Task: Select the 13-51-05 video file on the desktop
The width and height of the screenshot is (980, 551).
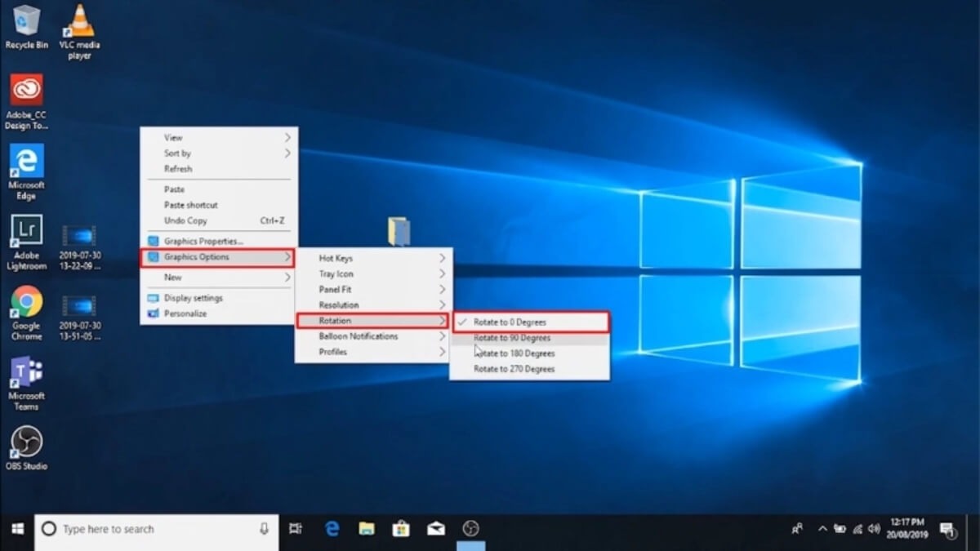Action: [x=79, y=318]
